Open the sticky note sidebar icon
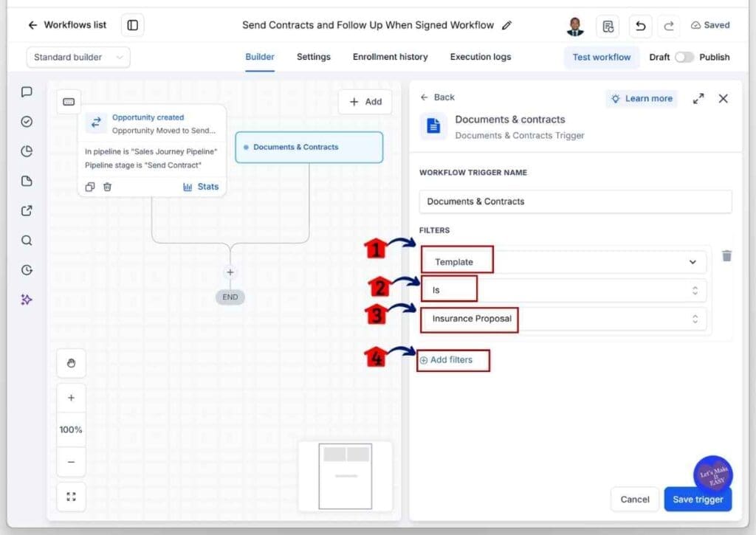Viewport: 756px width, 535px height. pyautogui.click(x=27, y=182)
